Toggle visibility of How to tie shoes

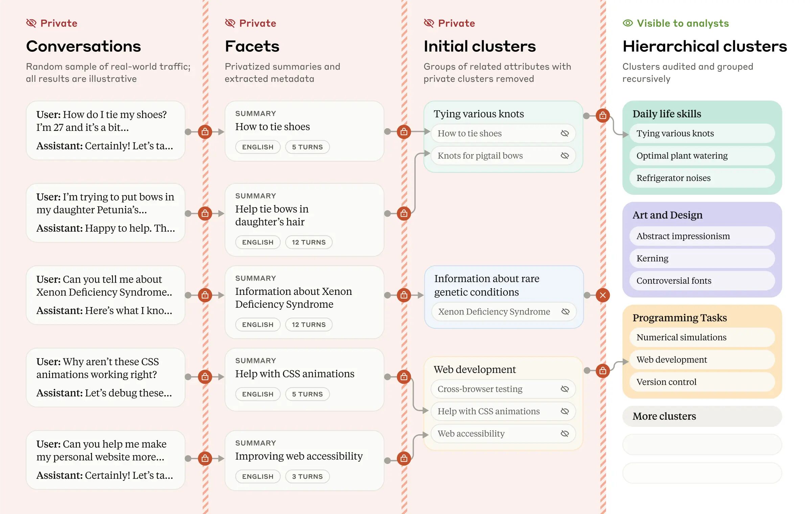(565, 133)
